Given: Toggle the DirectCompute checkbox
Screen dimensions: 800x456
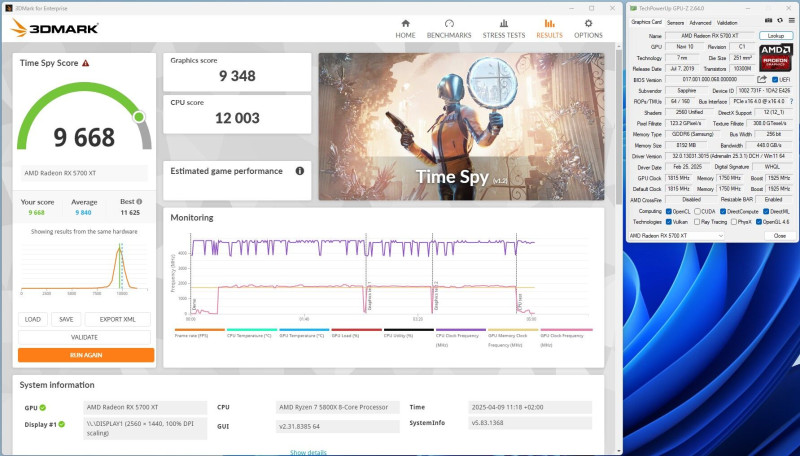Looking at the screenshot, I should [722, 211].
